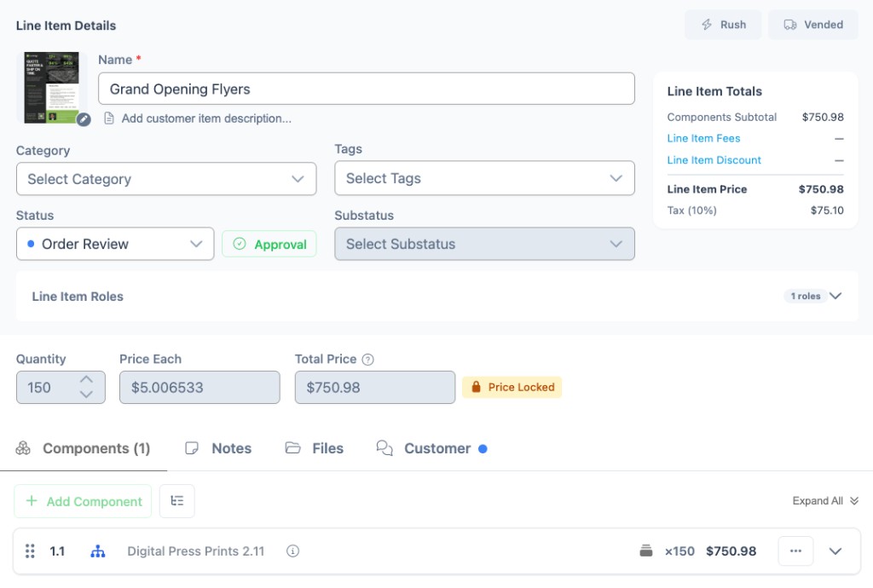Click the Name field with Grand Opening Flyers
The image size is (873, 588).
tap(367, 89)
